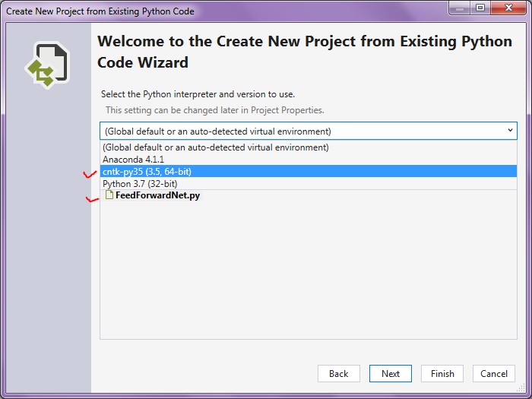Screen dimensions: 532x399
Task: Select cntk-py35 (3.5, 64-bit) interpreter
Action: 147,172
